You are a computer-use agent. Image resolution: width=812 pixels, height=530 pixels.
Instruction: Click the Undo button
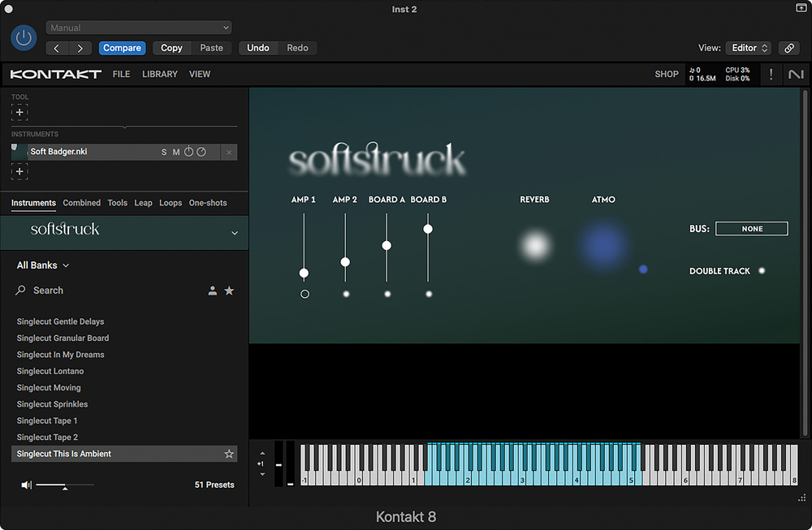(258, 48)
